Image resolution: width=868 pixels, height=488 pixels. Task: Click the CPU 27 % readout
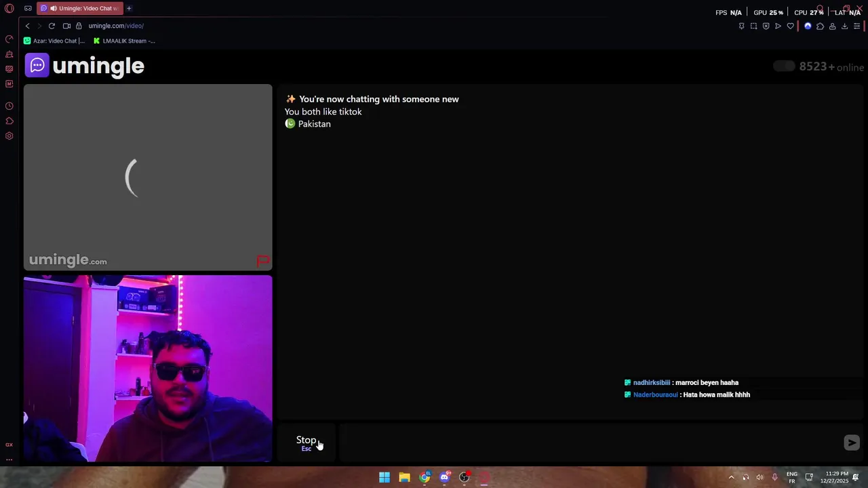coord(808,12)
